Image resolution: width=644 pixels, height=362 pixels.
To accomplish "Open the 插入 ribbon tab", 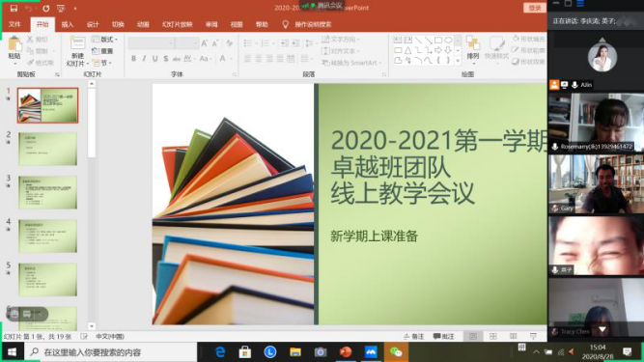I will [68, 25].
